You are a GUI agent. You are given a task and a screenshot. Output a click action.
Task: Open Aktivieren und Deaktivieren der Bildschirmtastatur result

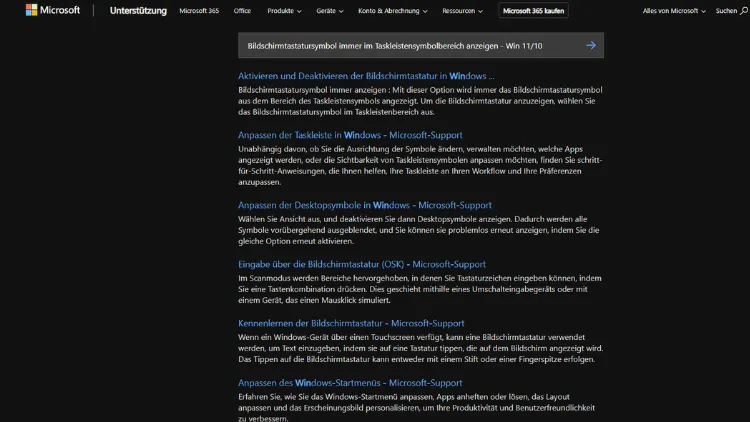(x=366, y=76)
